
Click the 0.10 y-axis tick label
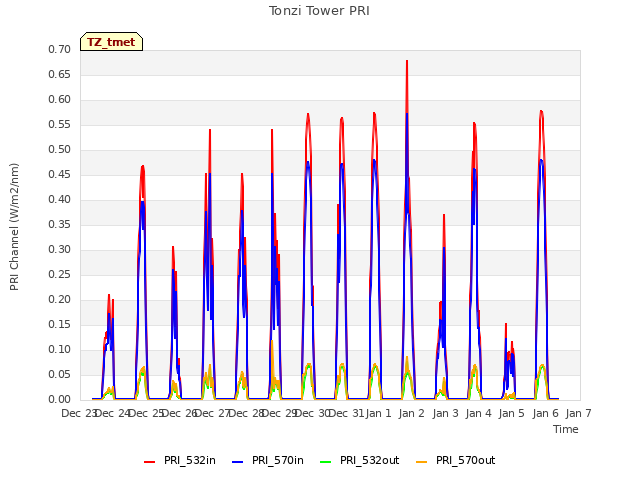[60, 349]
